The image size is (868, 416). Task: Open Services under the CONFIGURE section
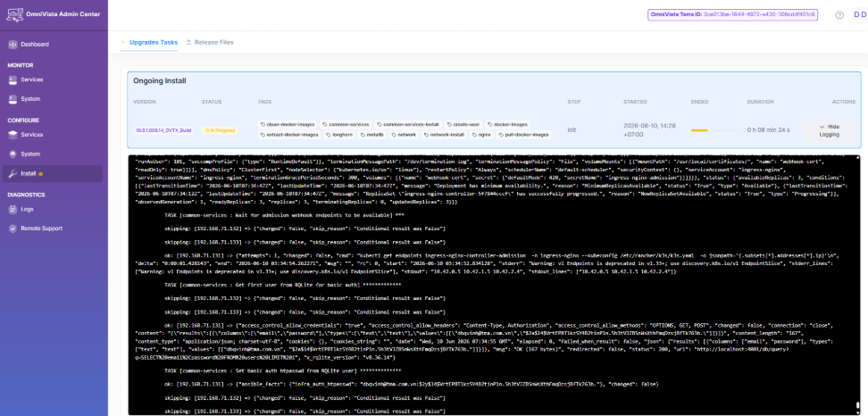click(52, 135)
